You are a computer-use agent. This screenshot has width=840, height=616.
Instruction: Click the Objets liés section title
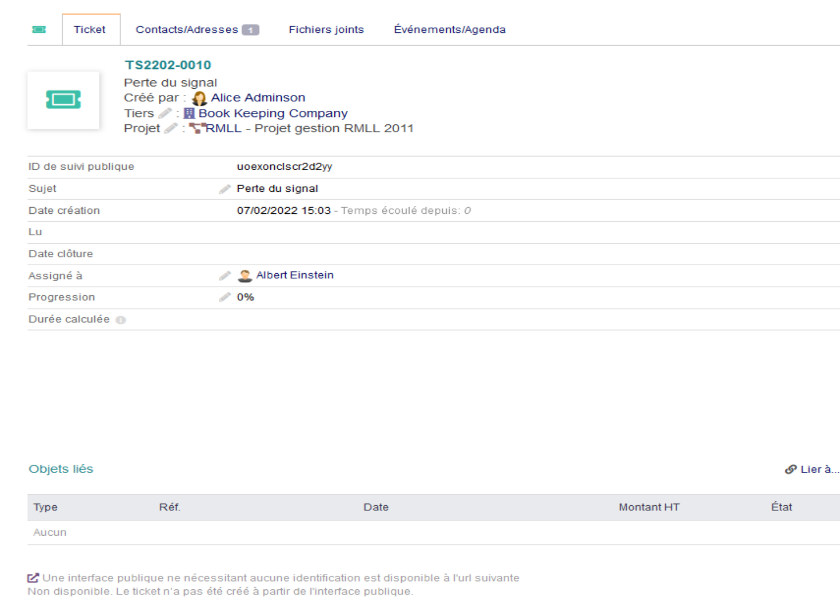pos(61,469)
